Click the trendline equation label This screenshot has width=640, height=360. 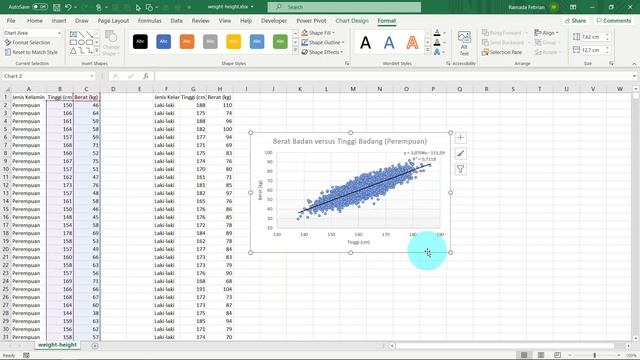tap(424, 156)
